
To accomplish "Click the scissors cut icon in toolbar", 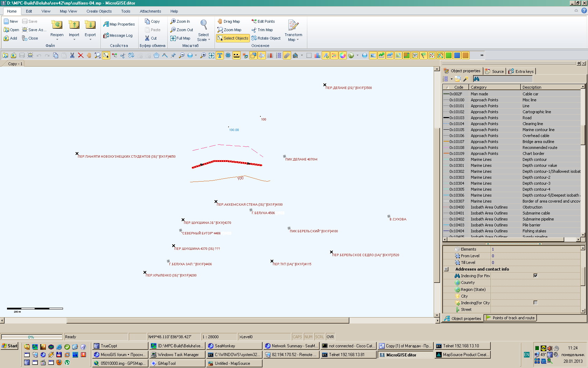I will pos(72,55).
